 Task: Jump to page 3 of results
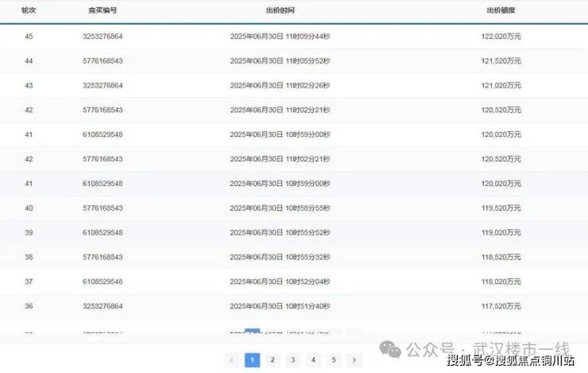(x=293, y=360)
